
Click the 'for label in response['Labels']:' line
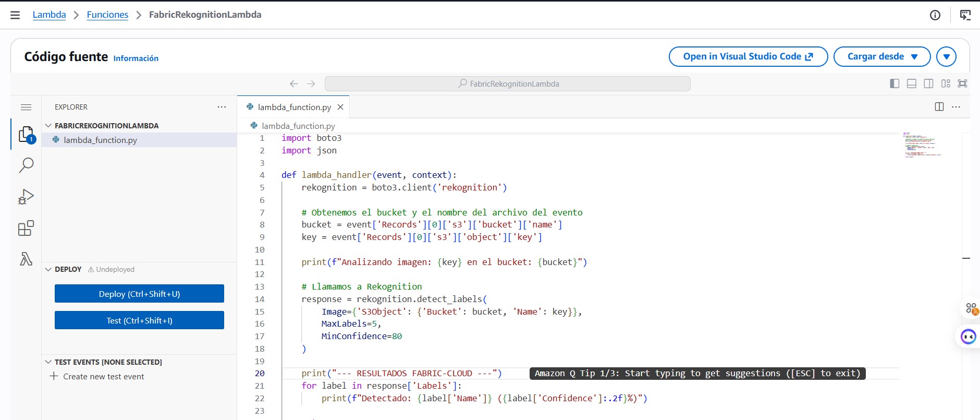pyautogui.click(x=382, y=386)
